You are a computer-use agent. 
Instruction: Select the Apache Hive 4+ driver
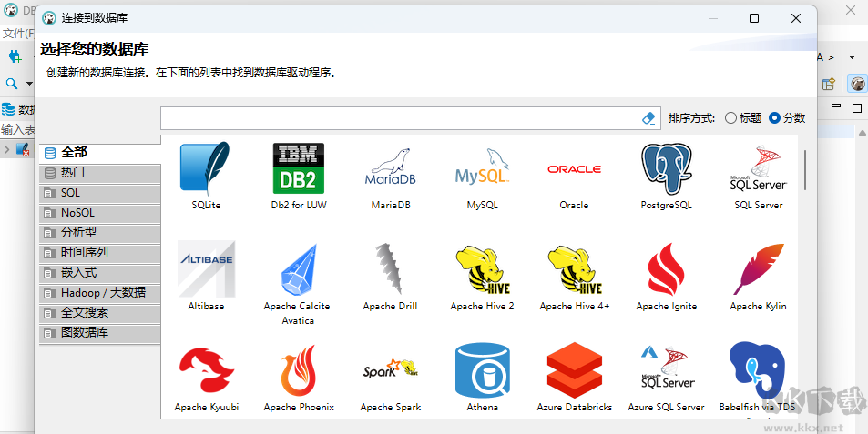574,269
